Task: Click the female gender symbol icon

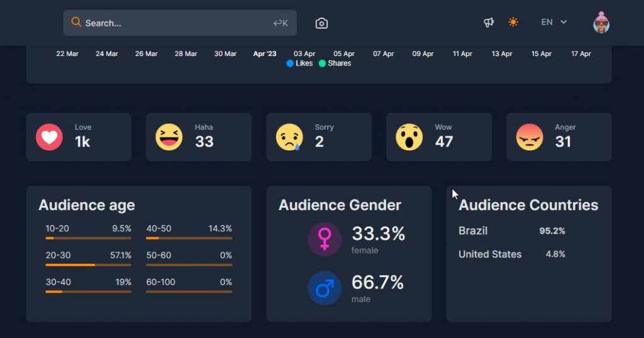Action: [x=325, y=239]
